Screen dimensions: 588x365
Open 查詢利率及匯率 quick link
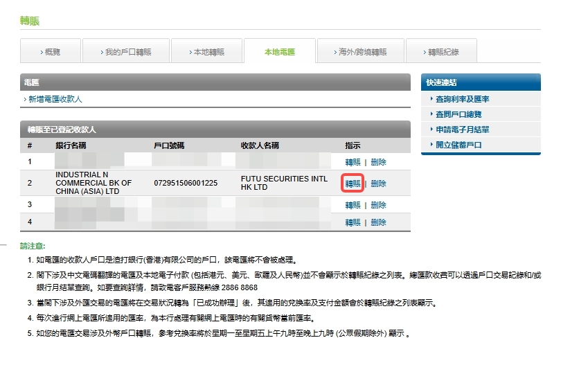point(462,99)
